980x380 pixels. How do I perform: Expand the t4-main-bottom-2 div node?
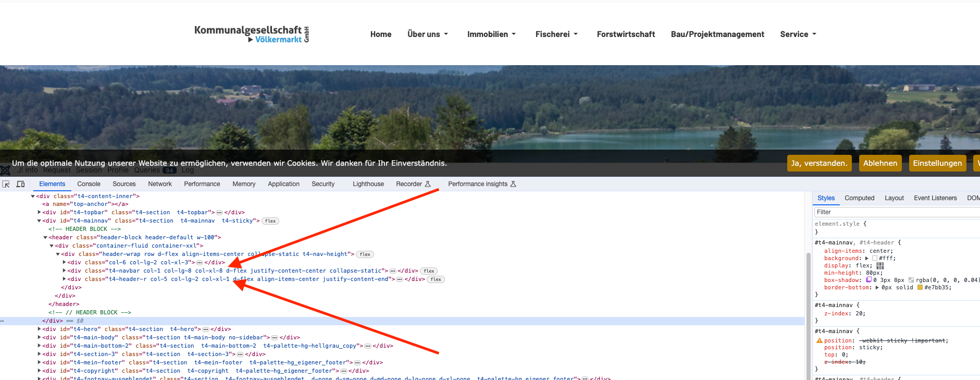point(39,346)
